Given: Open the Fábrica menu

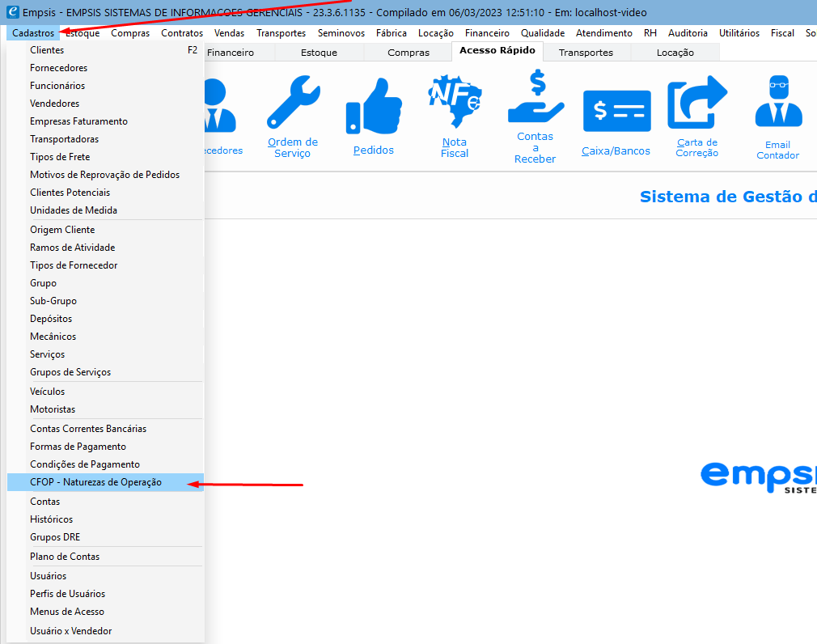Looking at the screenshot, I should [392, 33].
